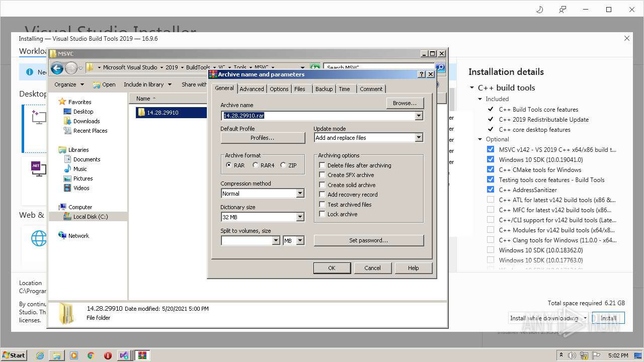Enable Lock archive
The height and width of the screenshot is (362, 644).
[322, 214]
